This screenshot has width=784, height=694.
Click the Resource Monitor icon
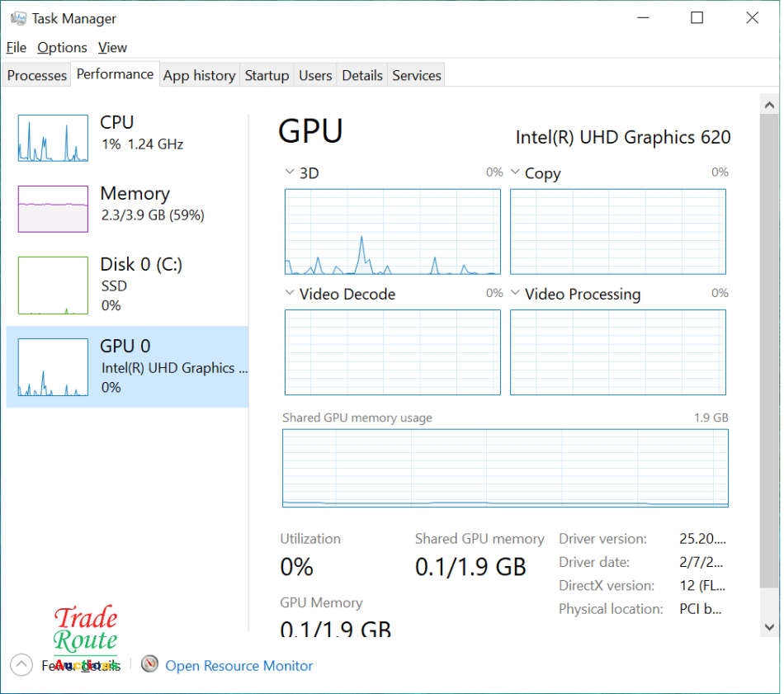149,664
